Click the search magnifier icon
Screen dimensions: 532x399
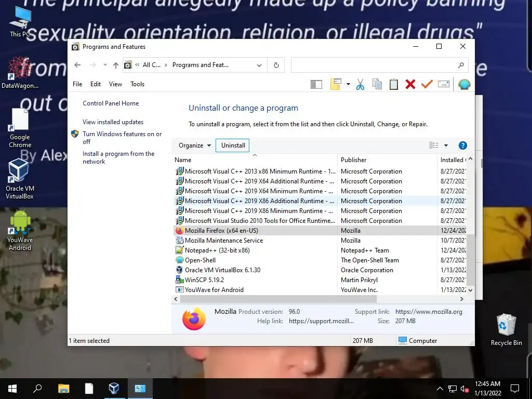[x=461, y=65]
